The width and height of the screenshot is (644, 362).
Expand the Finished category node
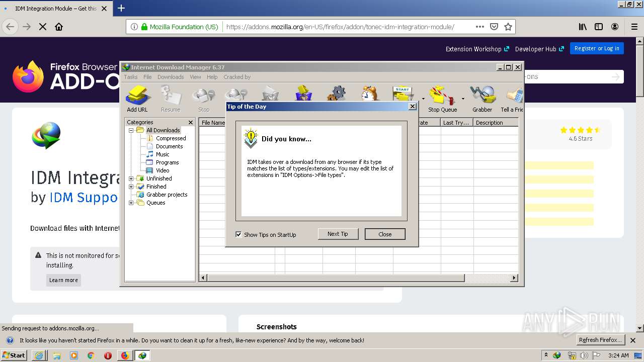tap(131, 187)
